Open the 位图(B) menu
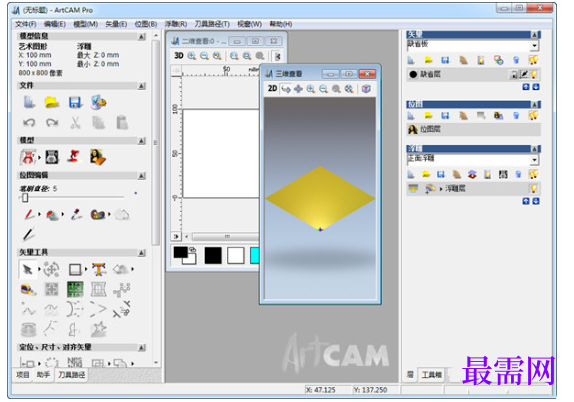This screenshot has width=574, height=402. click(146, 24)
